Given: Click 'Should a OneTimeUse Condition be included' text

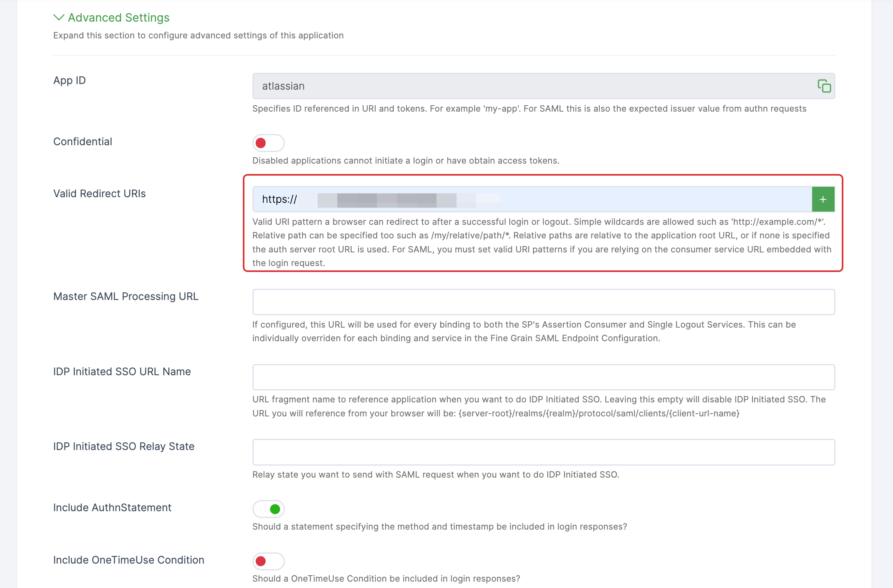Looking at the screenshot, I should click(x=386, y=579).
